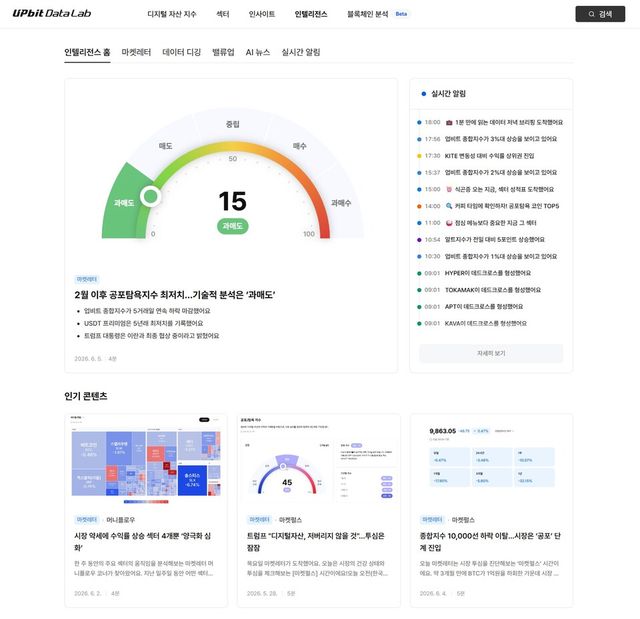Open the 디지털 자산 지수 menu
This screenshot has height=619, width=640.
pos(172,14)
